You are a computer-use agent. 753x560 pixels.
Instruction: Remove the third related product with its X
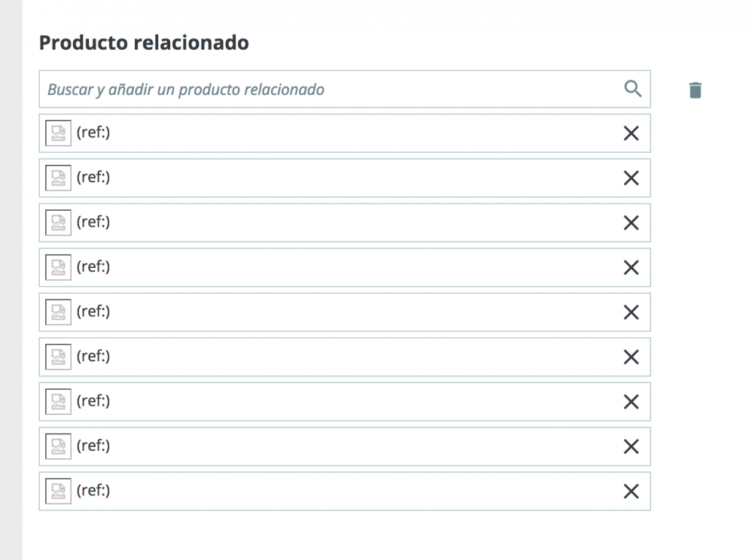[631, 222]
